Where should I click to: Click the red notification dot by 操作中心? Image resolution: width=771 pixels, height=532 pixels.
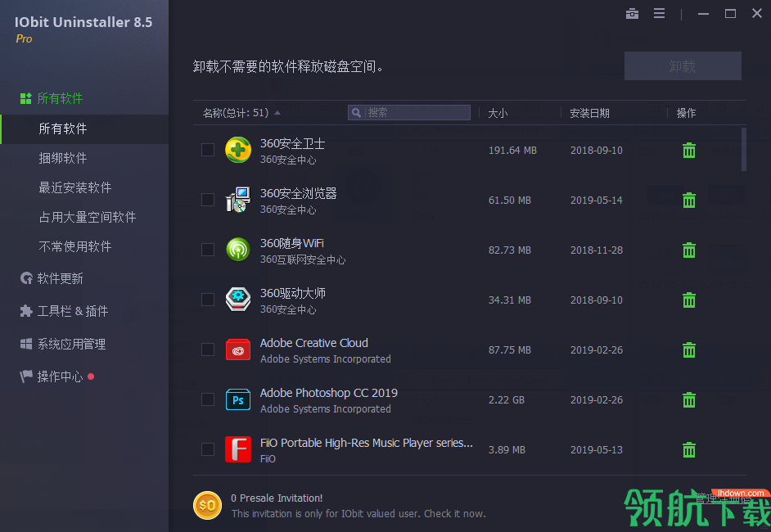(x=91, y=376)
